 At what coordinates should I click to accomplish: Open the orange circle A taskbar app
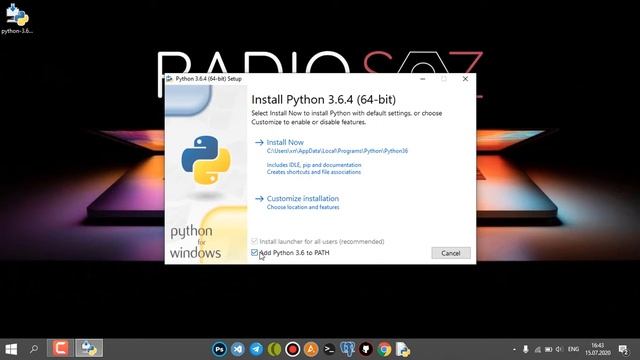[x=311, y=349]
